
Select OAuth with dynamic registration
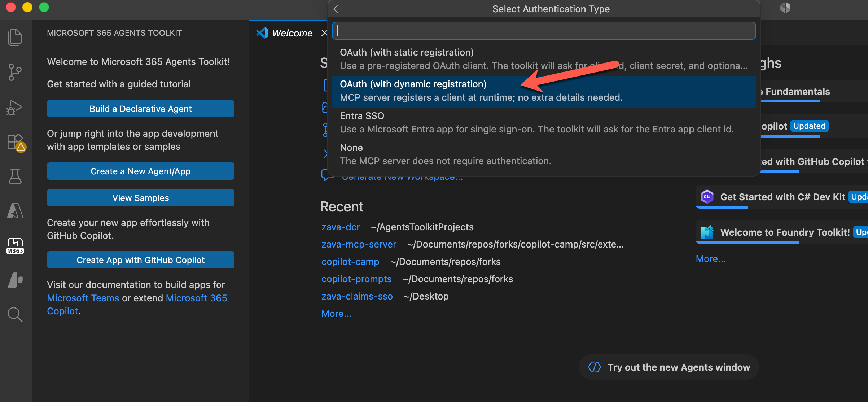(544, 91)
